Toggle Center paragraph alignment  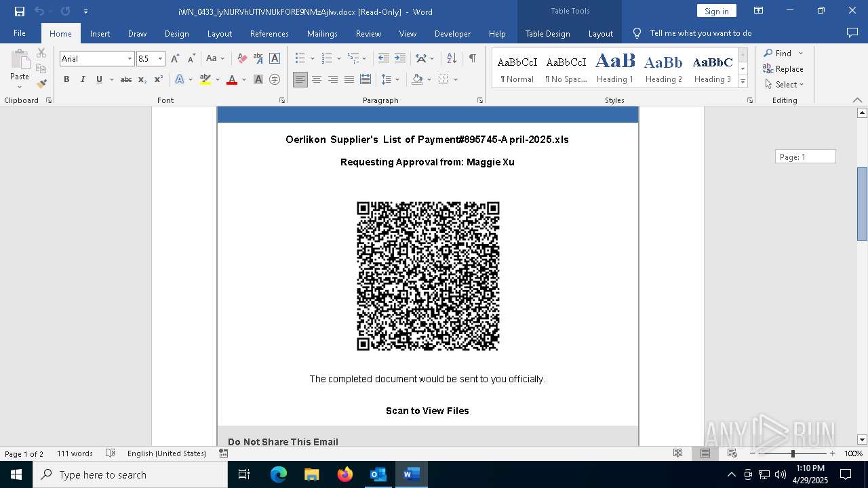[x=317, y=79]
